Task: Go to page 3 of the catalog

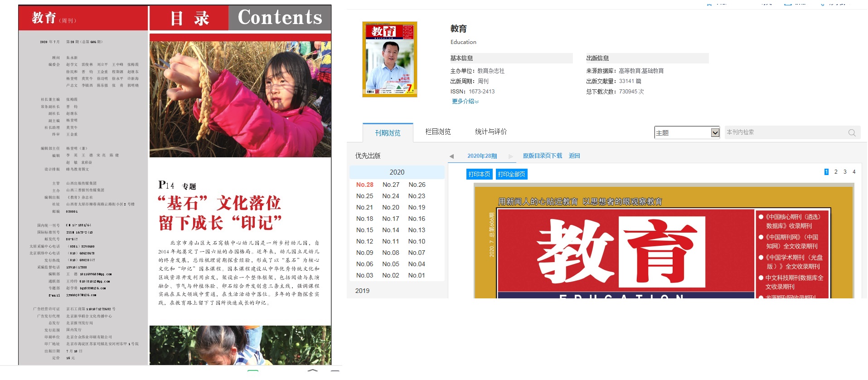Action: (845, 172)
